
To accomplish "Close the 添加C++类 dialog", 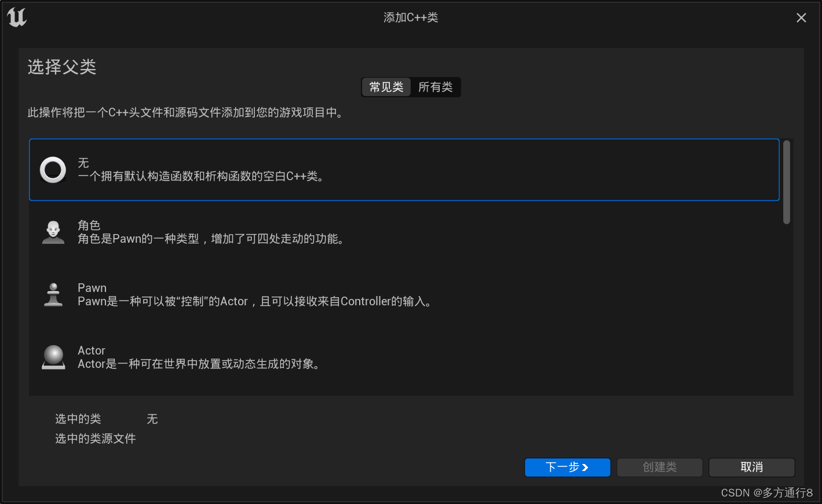I will 801,17.
